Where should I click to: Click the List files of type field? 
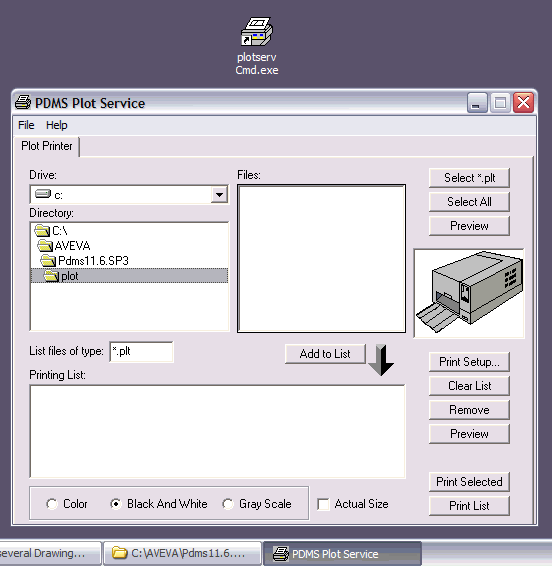(141, 352)
